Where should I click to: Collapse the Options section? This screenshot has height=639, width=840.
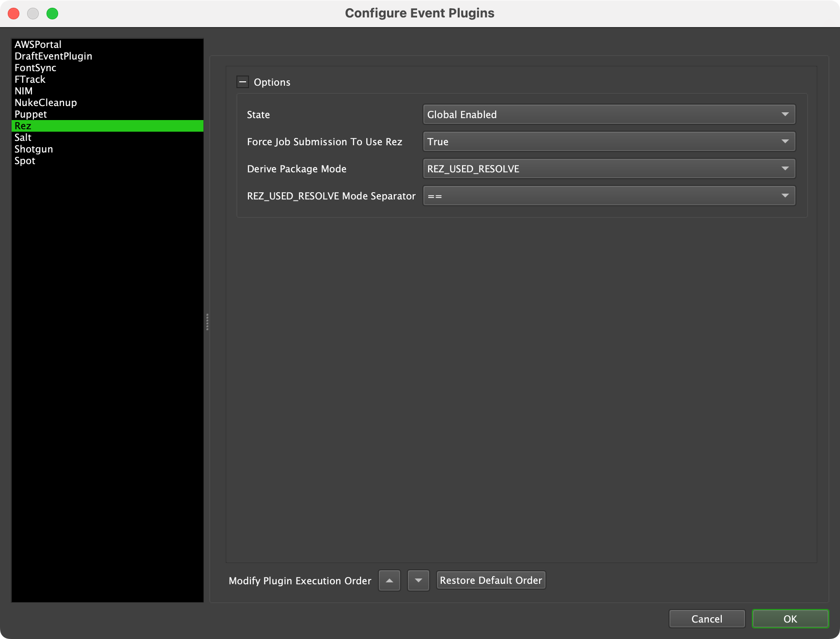[243, 82]
